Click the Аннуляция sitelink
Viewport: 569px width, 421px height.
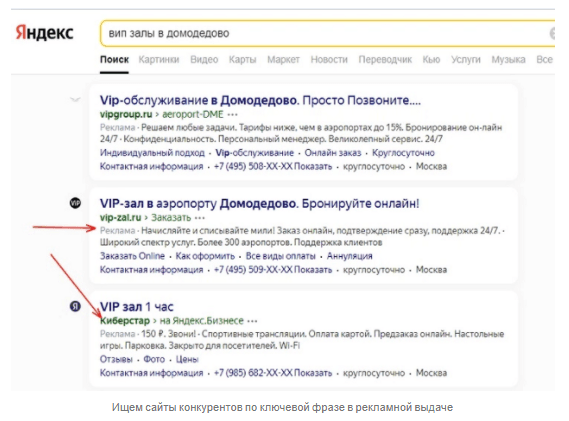349,256
